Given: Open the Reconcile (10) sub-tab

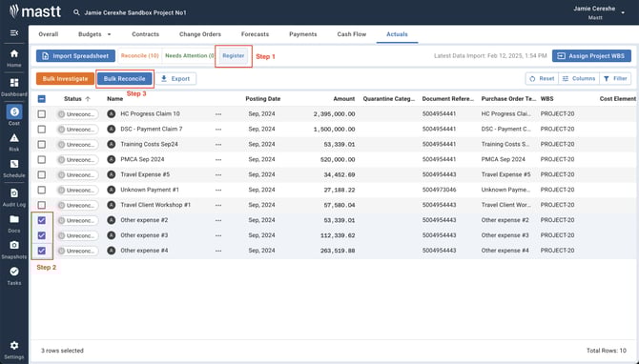Looking at the screenshot, I should click(140, 56).
